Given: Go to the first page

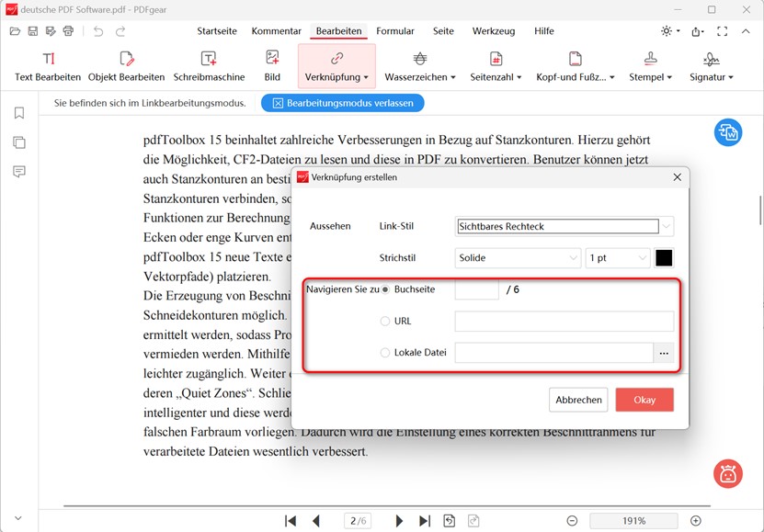Looking at the screenshot, I should [x=291, y=521].
